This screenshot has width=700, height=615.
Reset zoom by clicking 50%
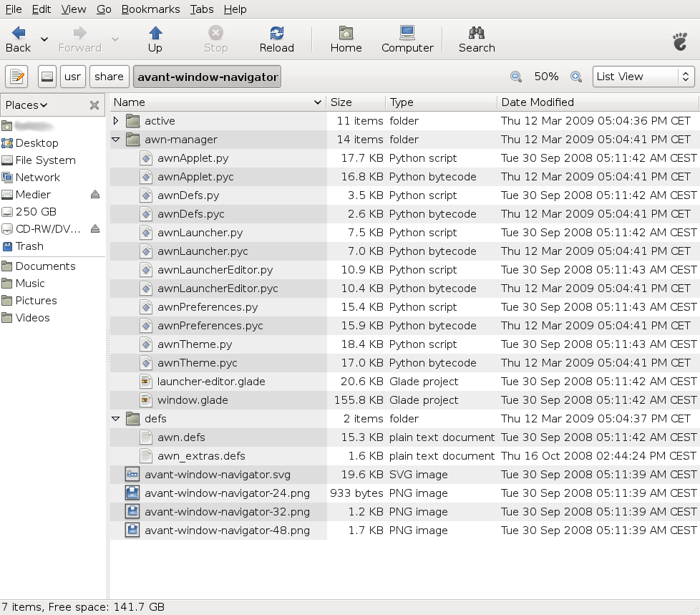tap(546, 77)
